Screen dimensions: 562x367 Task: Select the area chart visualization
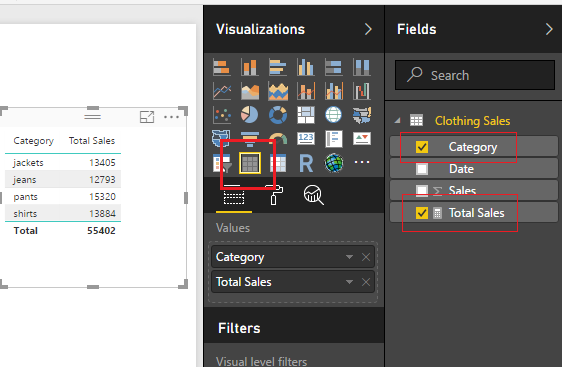tap(250, 91)
